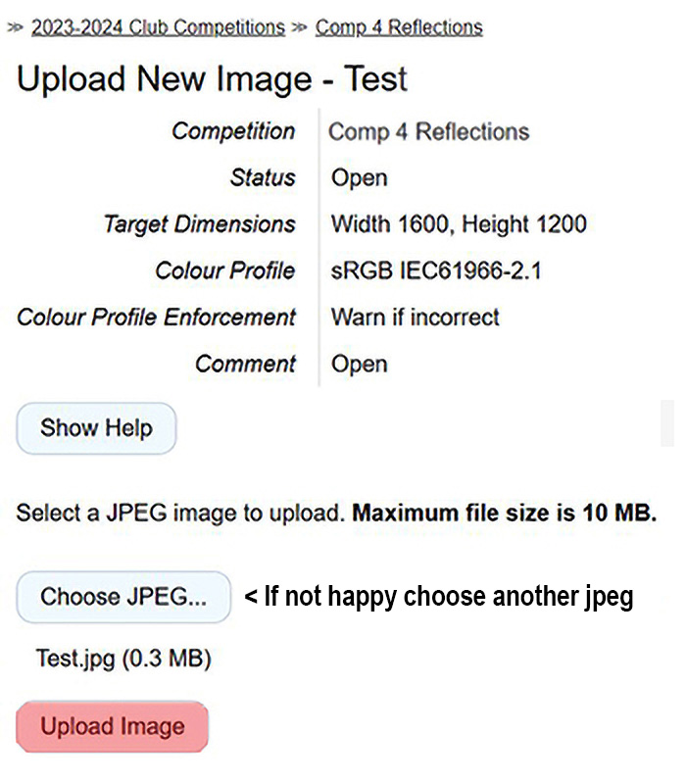The height and width of the screenshot is (784, 686).
Task: Click the Open value beside Status
Action: coord(359,178)
